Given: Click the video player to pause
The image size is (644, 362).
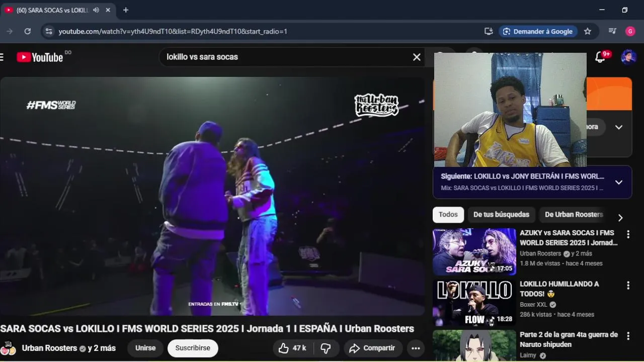Looking at the screenshot, I should click(x=212, y=196).
